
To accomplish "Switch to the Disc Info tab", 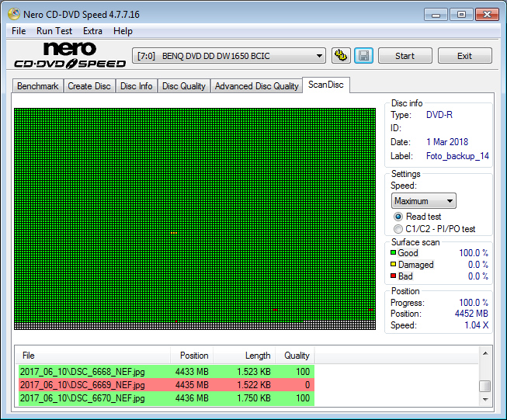I will (136, 86).
